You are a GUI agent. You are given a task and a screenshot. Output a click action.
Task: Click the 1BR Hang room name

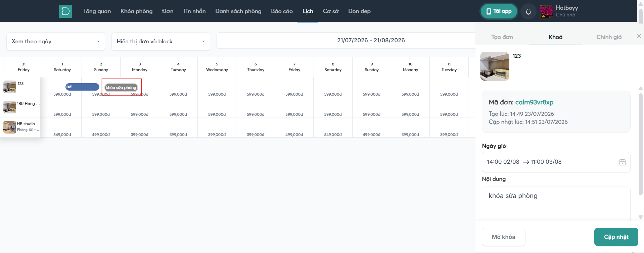tap(28, 104)
